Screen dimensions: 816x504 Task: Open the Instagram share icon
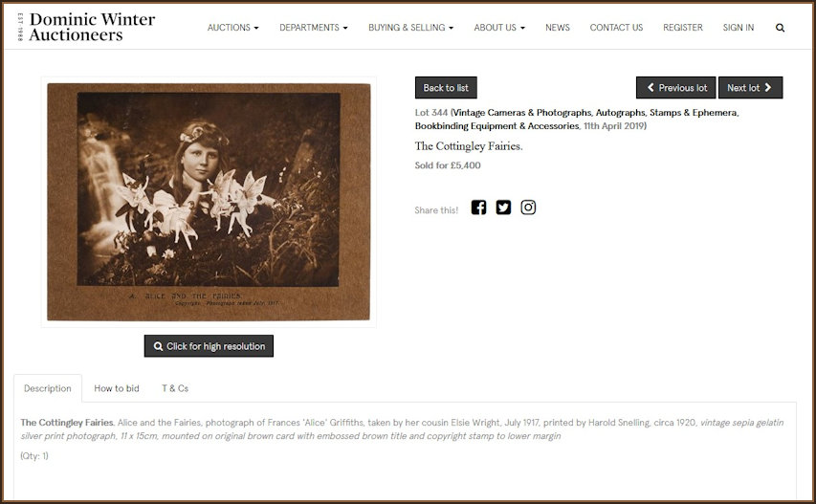(x=528, y=208)
